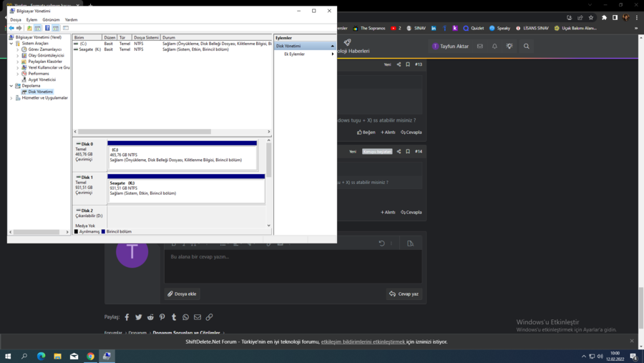The image size is (644, 363).
Task: Click the Twitter share icon
Action: pos(139,317)
